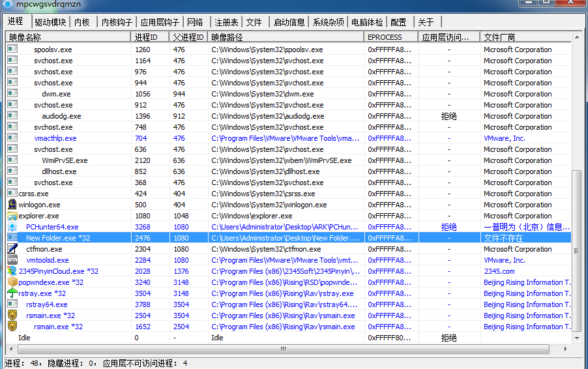Click the spoolsv.exe process icon
The height and width of the screenshot is (369, 588).
(x=12, y=49)
